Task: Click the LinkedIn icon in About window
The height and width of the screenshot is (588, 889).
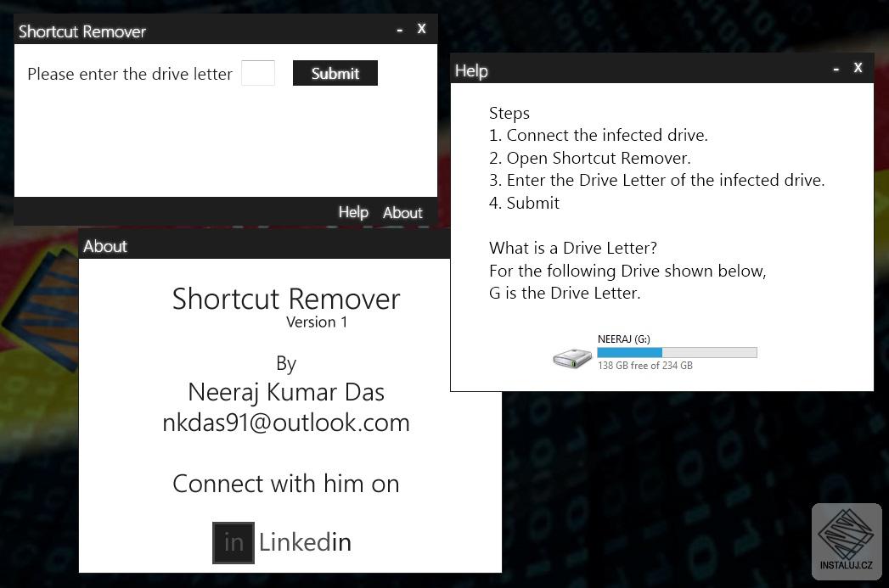Action: (x=233, y=542)
